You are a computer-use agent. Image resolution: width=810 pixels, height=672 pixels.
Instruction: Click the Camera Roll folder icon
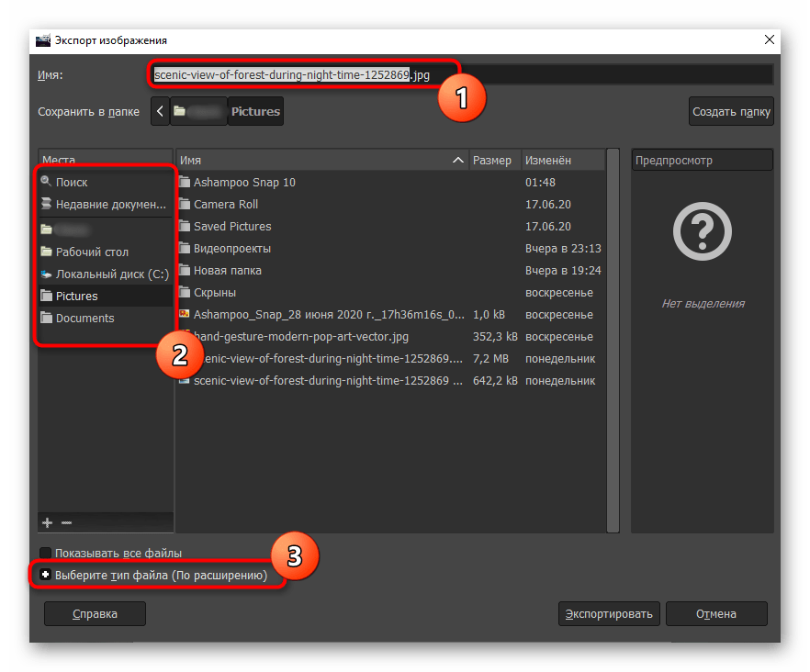click(x=185, y=204)
